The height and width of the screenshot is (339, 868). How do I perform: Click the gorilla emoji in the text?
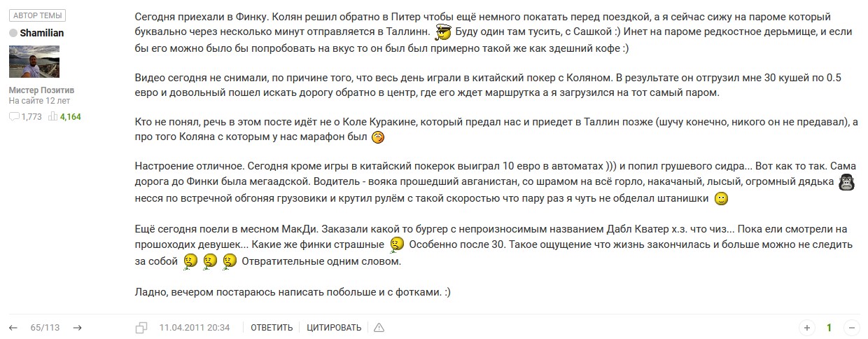click(x=847, y=182)
